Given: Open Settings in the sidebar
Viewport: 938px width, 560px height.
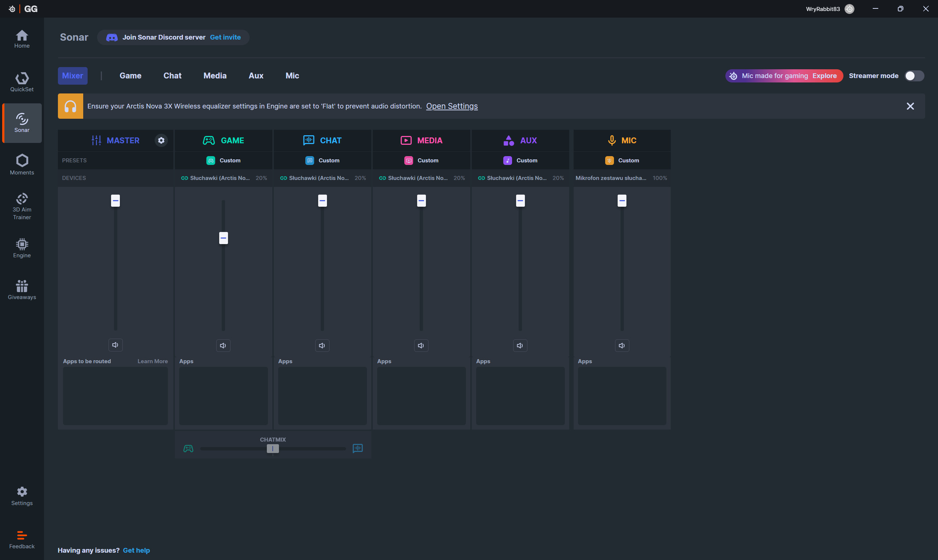Looking at the screenshot, I should [x=22, y=496].
